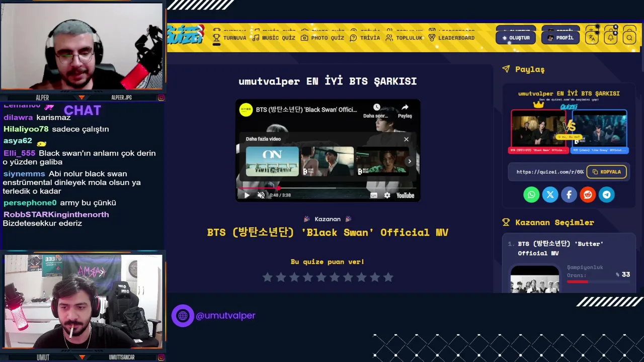Click the Black Swan versus card image
Viewport: 644px width, 362px height.
pyautogui.click(x=538, y=129)
